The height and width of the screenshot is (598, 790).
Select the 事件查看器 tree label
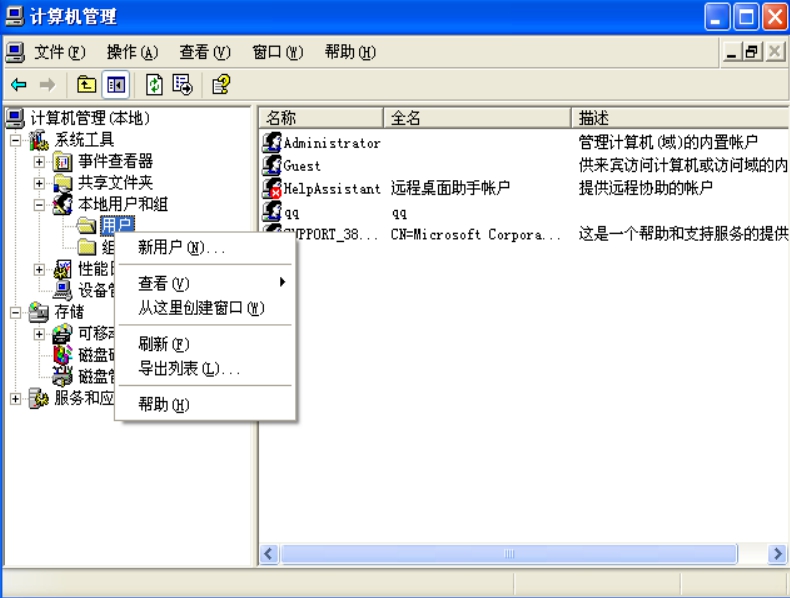[115, 161]
